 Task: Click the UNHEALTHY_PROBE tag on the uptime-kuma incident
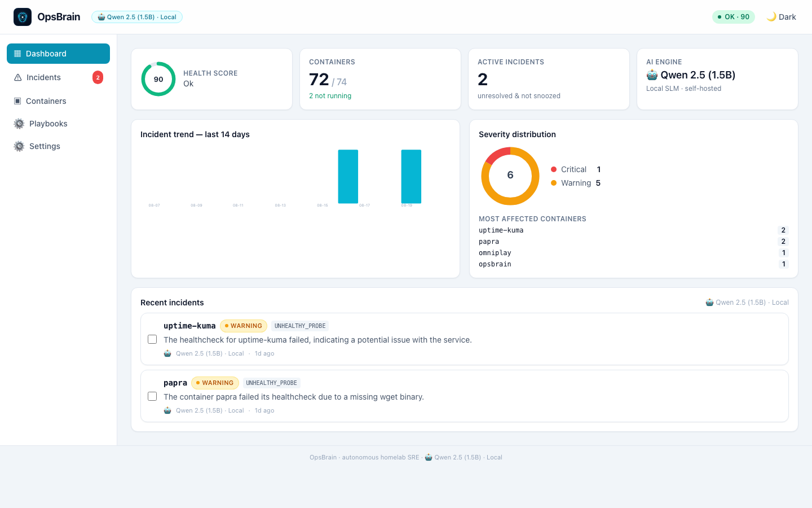(300, 326)
